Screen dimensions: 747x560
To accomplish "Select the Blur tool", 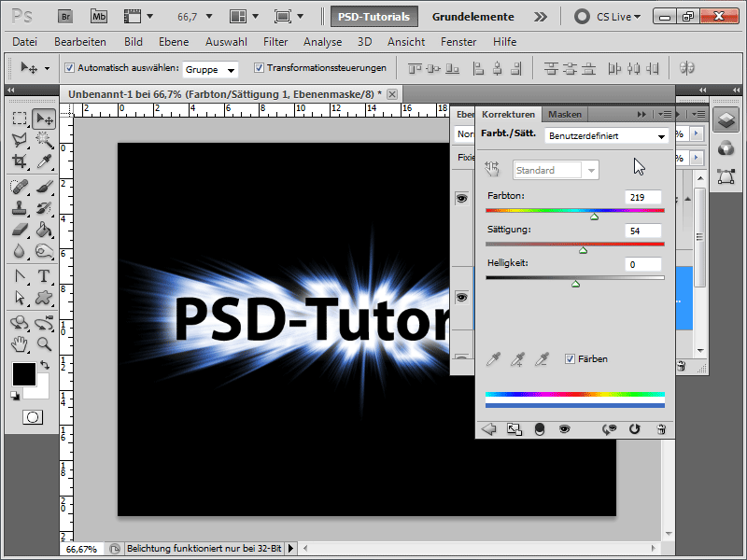I will [x=20, y=251].
